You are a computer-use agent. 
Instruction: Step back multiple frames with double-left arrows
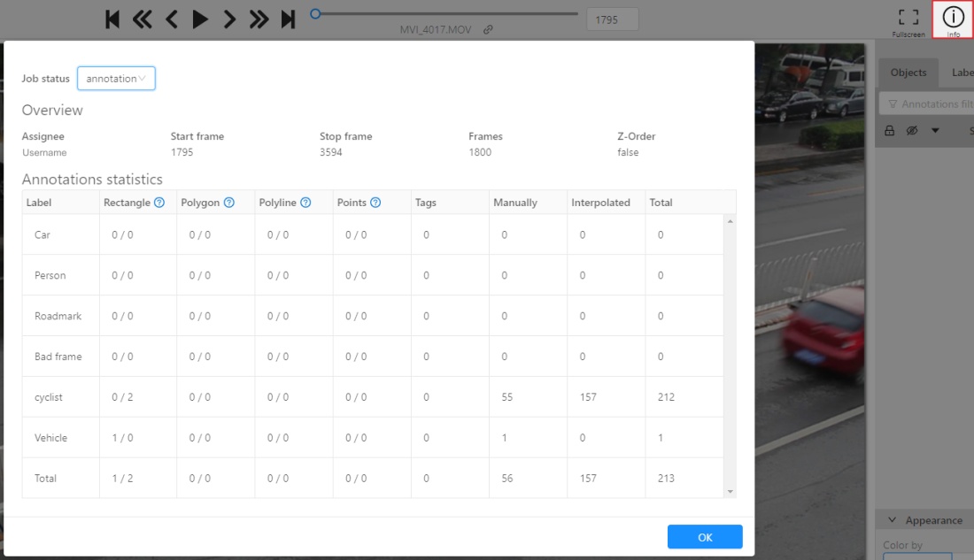click(142, 19)
